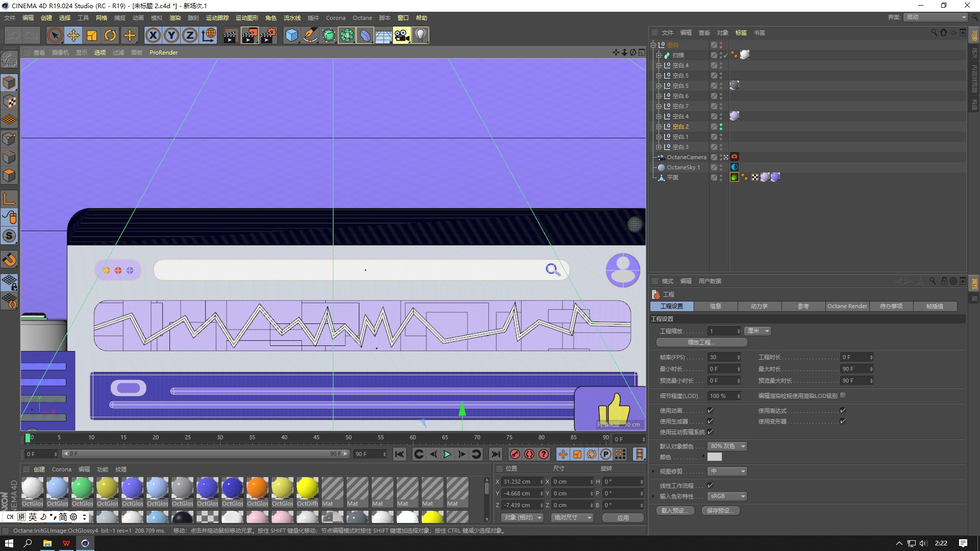980x551 pixels.
Task: Click the 缩放工程 button
Action: (x=701, y=342)
